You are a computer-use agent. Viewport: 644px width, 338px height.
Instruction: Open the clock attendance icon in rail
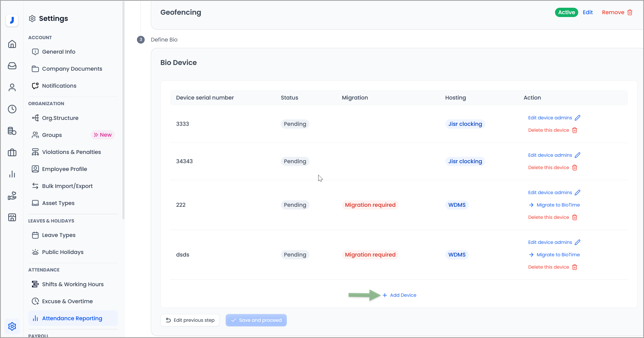coord(12,109)
